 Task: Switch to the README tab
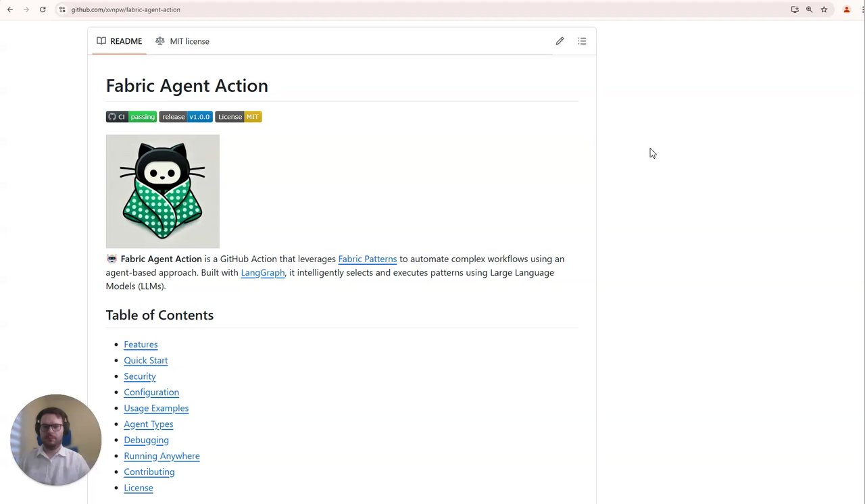[x=120, y=41]
